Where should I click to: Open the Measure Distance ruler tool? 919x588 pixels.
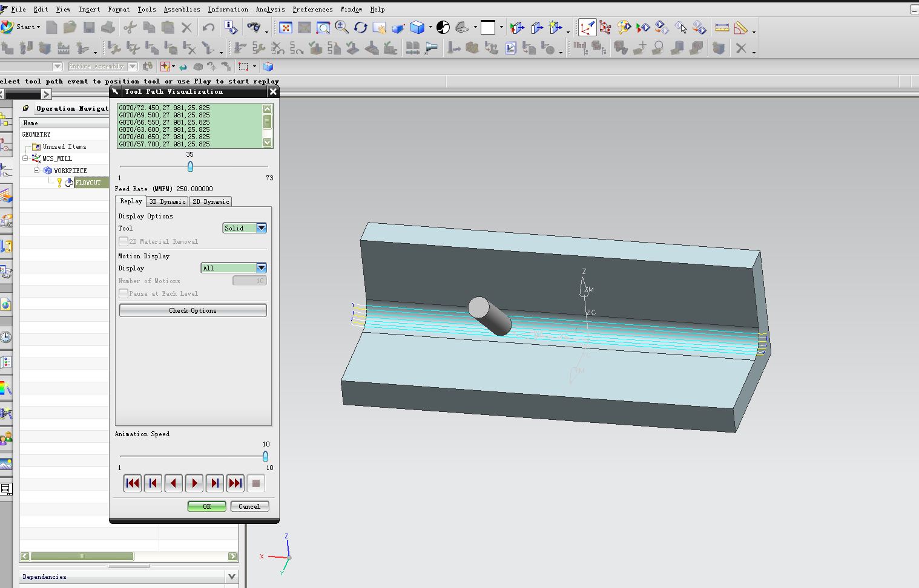click(x=722, y=27)
